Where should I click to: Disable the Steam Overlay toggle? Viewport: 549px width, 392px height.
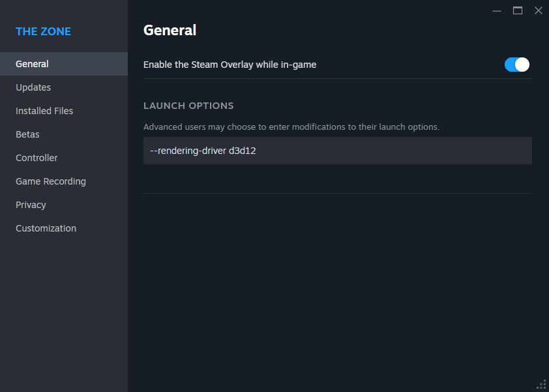516,65
